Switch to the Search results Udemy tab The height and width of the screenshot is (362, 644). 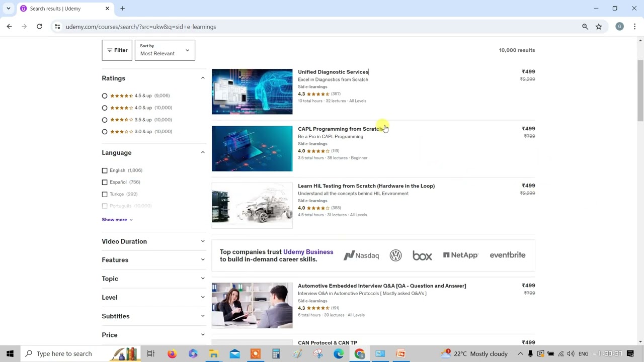tap(65, 9)
